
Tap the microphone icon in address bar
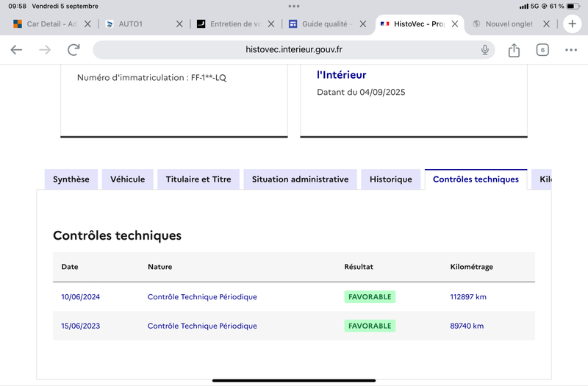point(485,50)
